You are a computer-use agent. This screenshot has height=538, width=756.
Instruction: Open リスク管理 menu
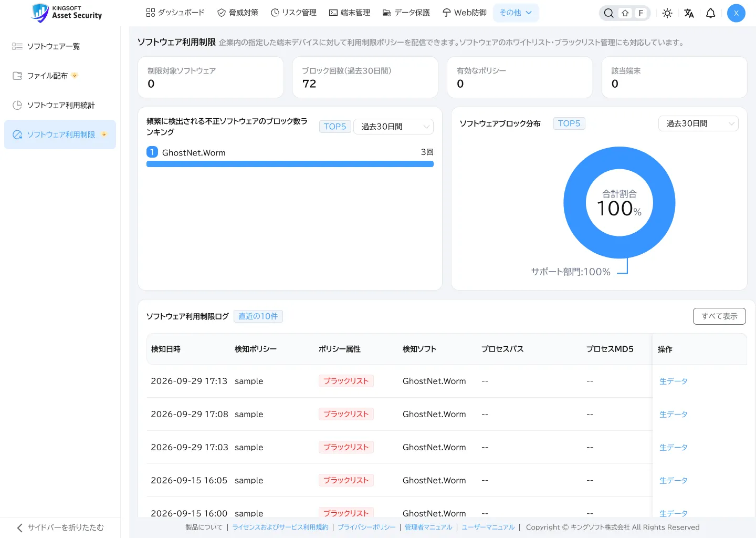(293, 13)
